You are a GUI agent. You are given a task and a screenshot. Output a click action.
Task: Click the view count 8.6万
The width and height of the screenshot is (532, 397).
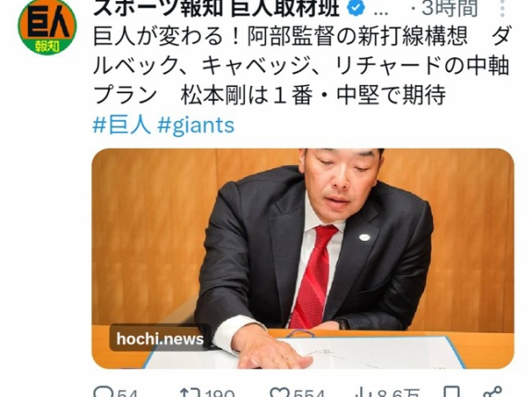(x=399, y=393)
